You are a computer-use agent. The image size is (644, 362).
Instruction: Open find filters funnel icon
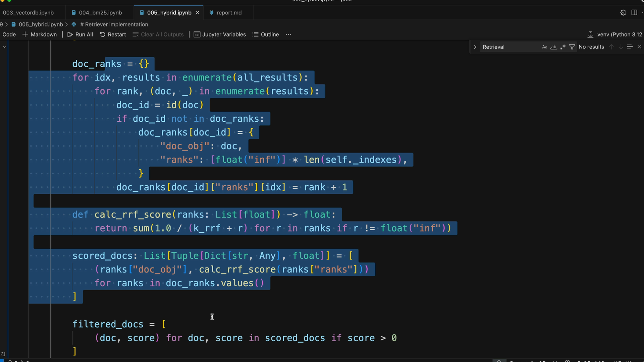point(572,47)
